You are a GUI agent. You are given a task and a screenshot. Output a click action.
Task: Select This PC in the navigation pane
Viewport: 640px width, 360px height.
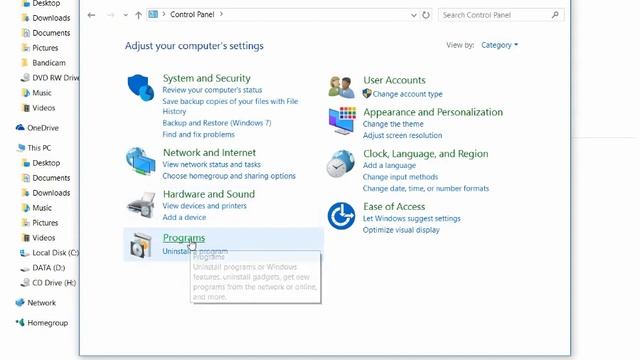[x=33, y=148]
